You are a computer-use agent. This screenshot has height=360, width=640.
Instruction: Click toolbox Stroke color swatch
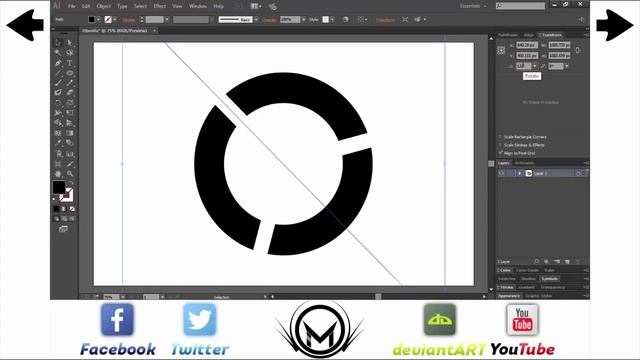click(x=67, y=195)
